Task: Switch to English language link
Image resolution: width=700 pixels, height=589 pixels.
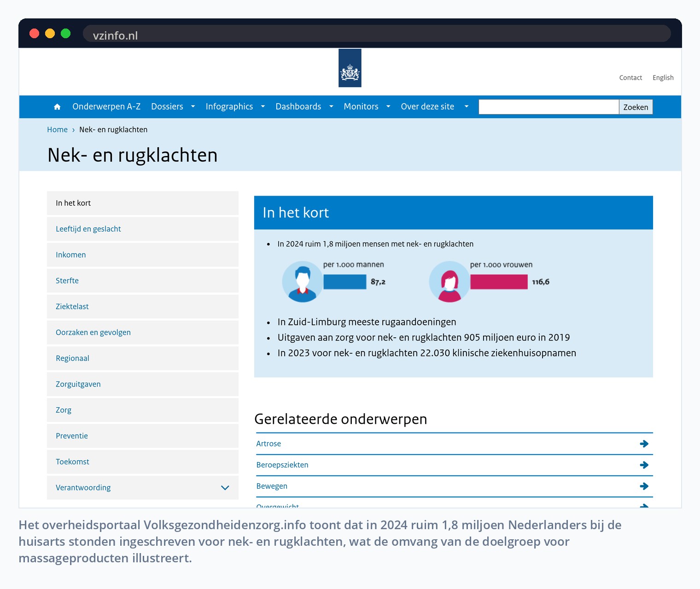Action: point(663,78)
